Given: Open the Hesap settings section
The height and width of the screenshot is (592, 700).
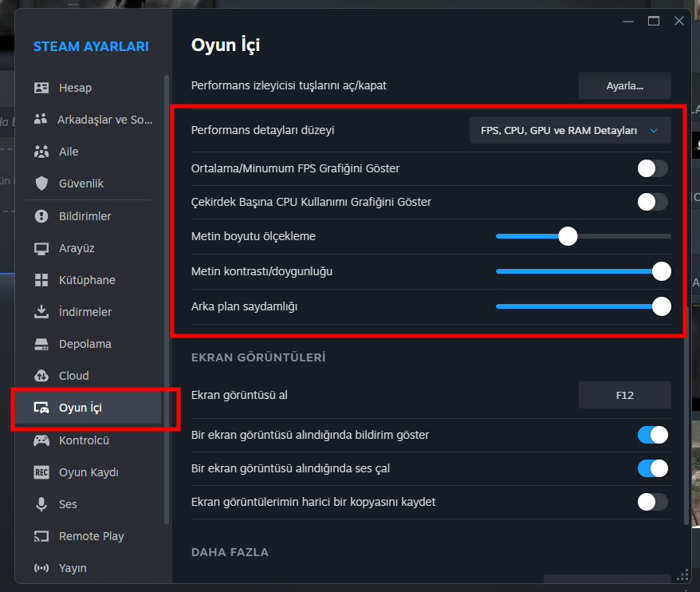Looking at the screenshot, I should pos(88,88).
